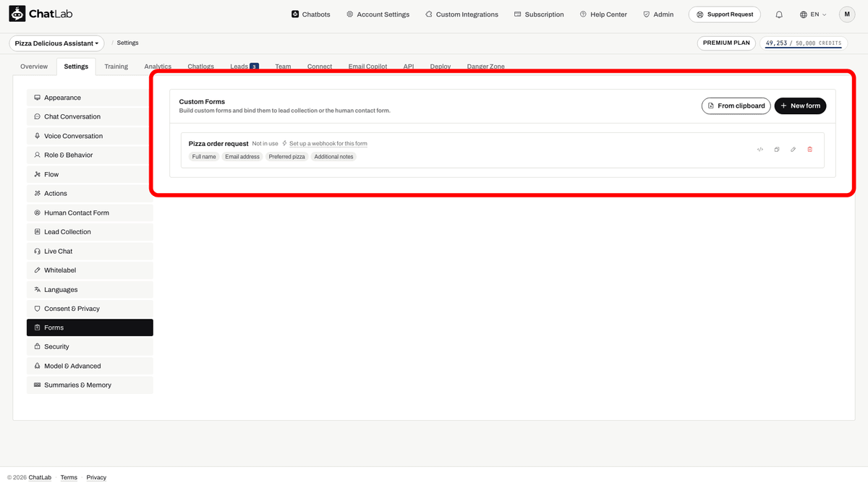Open the notifications bell
868x488 pixels.
point(779,14)
